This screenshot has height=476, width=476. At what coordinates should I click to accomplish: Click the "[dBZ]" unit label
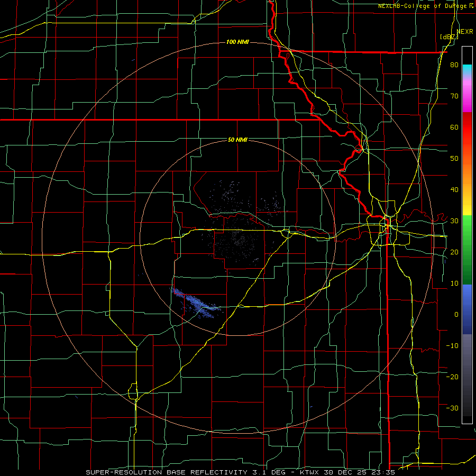(x=449, y=37)
